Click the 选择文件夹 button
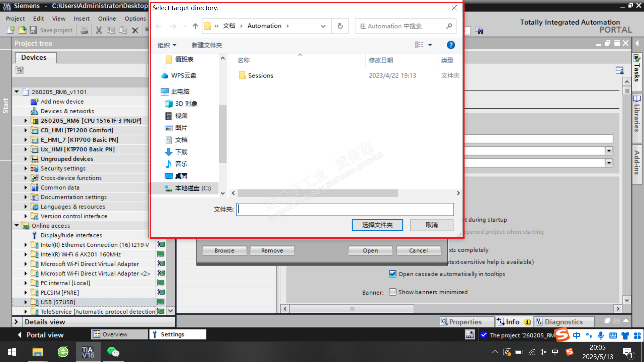The image size is (644, 362). [377, 225]
